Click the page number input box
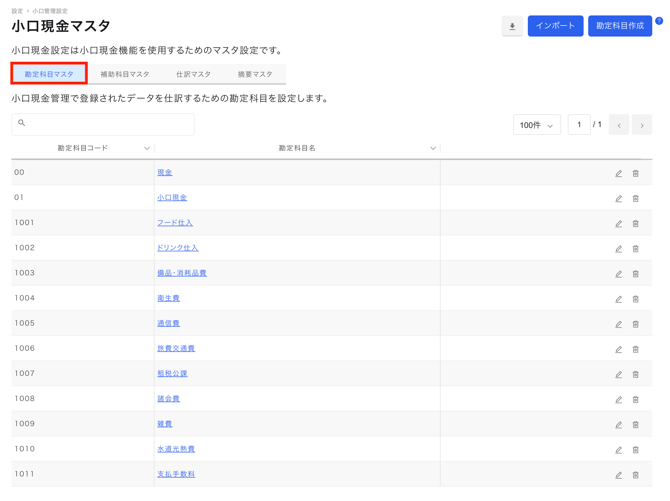This screenshot has width=670, height=501. [x=579, y=125]
